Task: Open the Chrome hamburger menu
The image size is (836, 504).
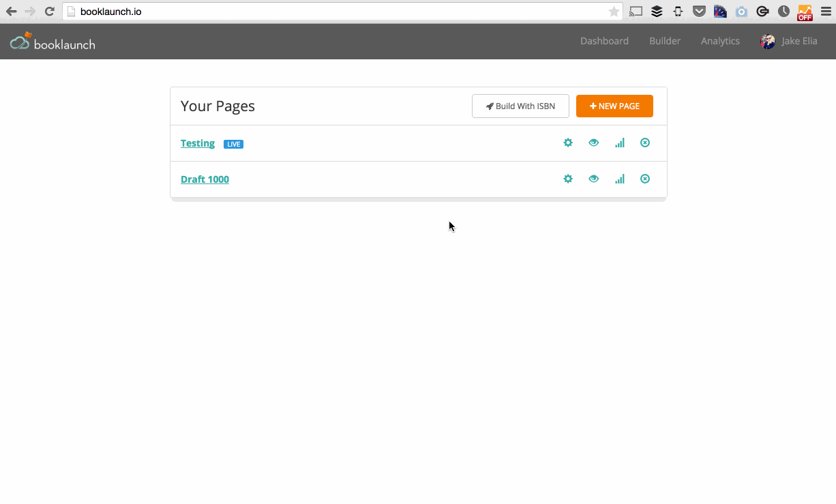Action: (x=826, y=12)
